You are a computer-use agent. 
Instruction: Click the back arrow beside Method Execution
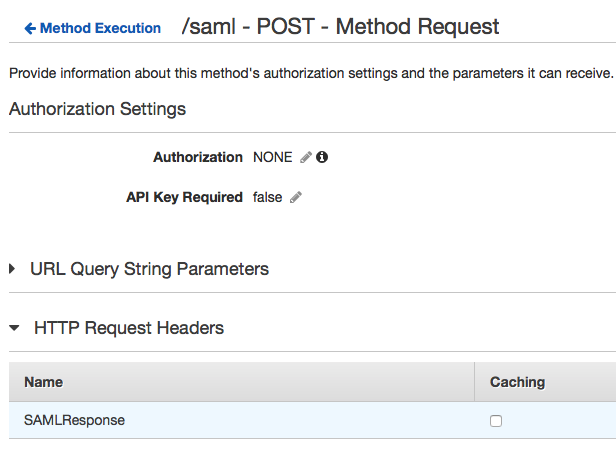(30, 29)
